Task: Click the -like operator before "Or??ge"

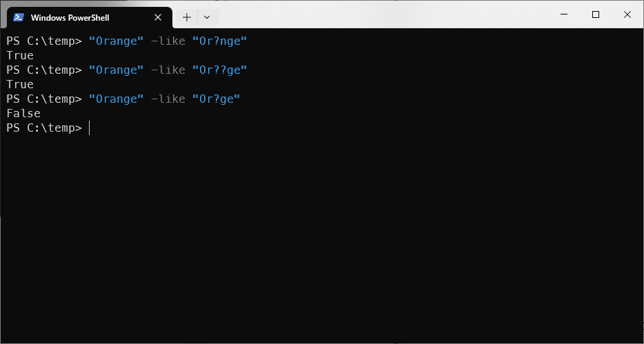Action: coord(168,70)
